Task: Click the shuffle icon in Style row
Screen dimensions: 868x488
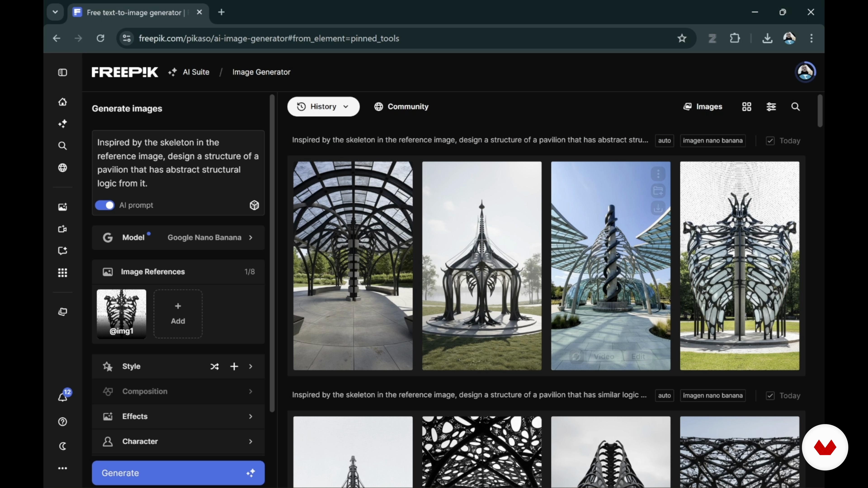Action: coord(214,366)
